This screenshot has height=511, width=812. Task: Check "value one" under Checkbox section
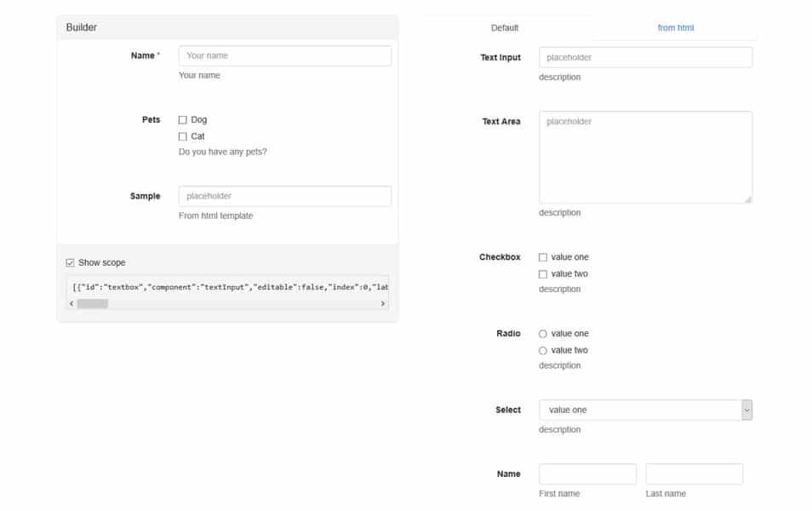542,256
